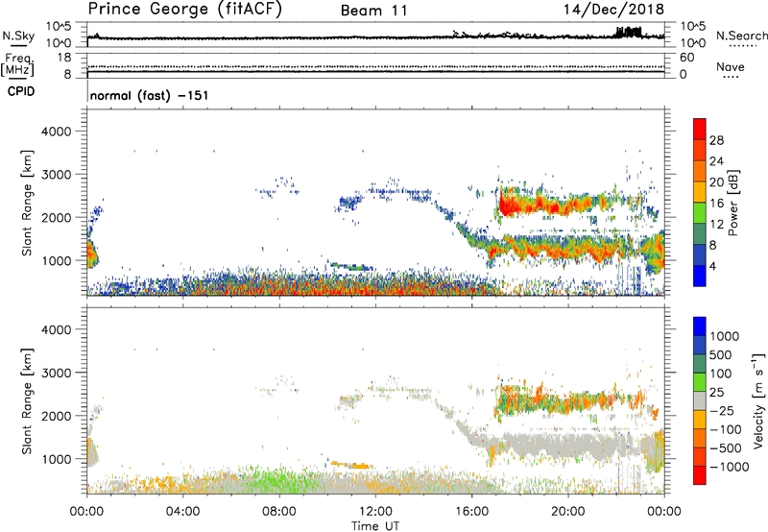Click the 'Prince George (fitACF)' plot title
Screen dimensions: 768x532
click(185, 10)
